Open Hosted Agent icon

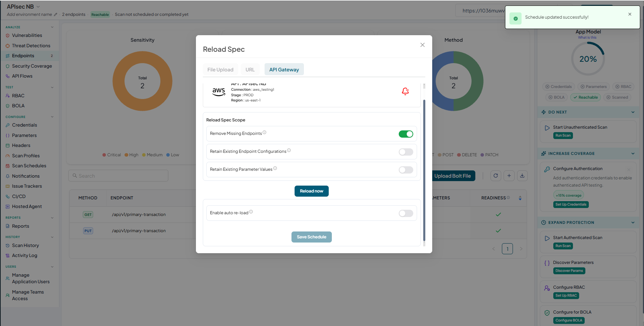tap(8, 207)
